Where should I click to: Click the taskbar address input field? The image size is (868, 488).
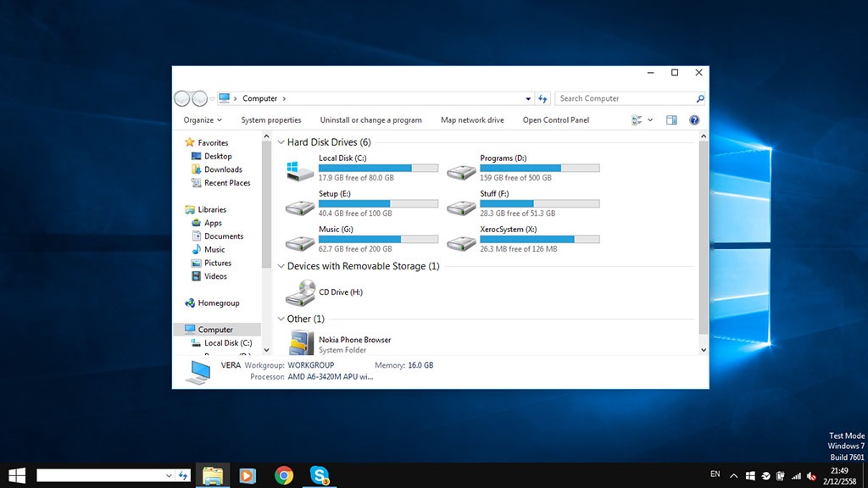[100, 475]
